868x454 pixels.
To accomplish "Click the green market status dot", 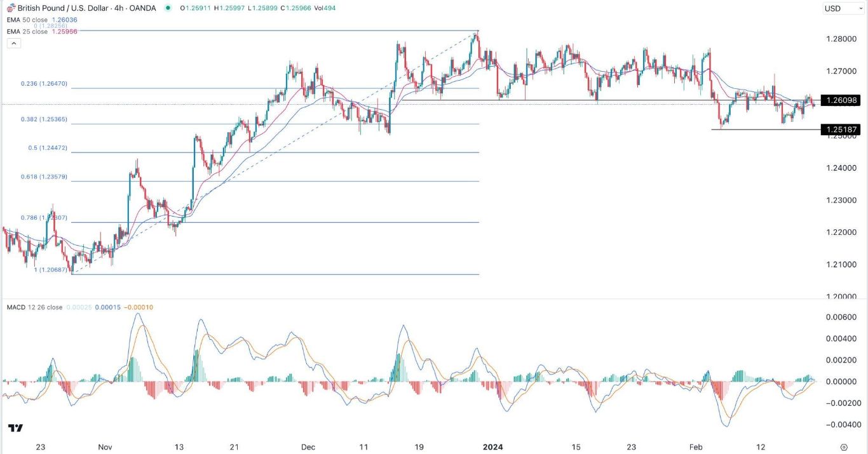I will (168, 8).
